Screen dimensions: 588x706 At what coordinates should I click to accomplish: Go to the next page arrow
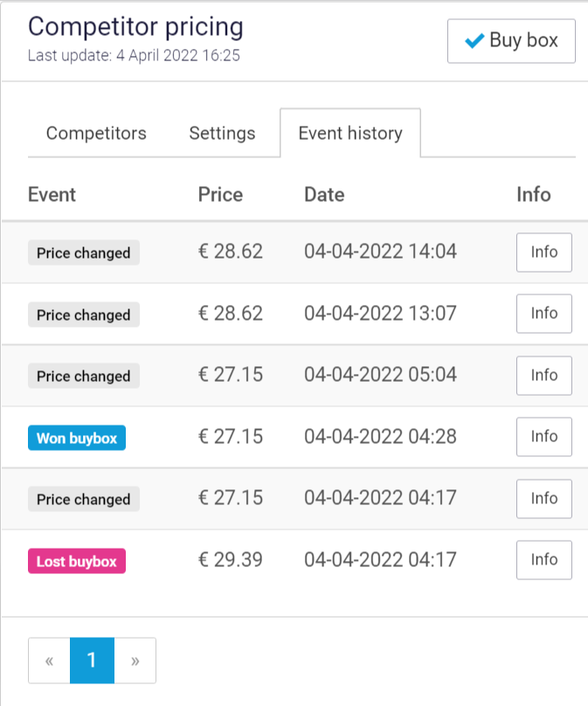pos(135,661)
